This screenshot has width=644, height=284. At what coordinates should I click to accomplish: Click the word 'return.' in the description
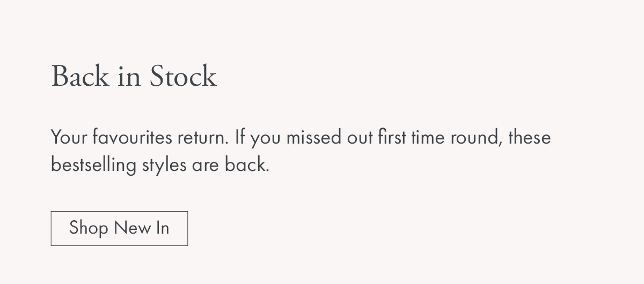coord(203,137)
